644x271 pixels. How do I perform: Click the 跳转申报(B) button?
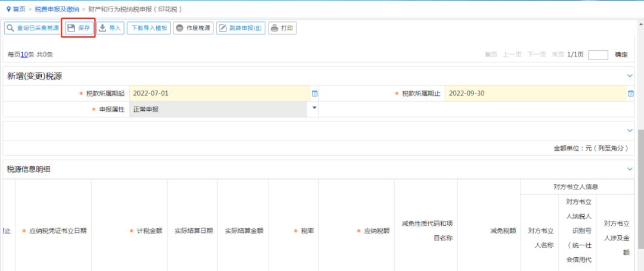(241, 28)
